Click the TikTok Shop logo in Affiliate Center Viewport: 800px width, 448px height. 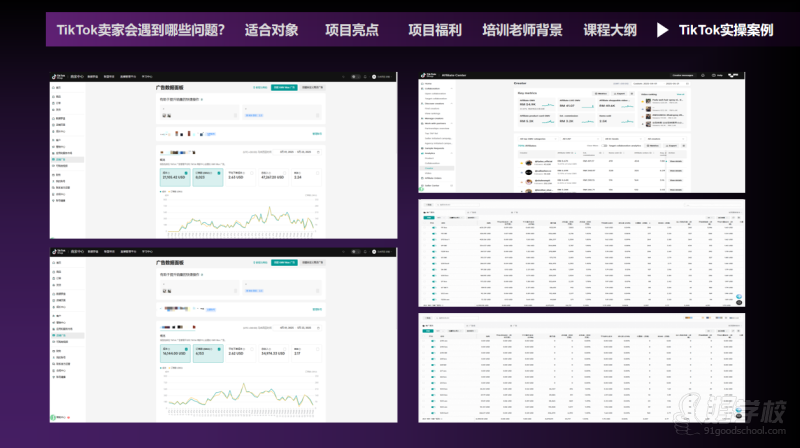coord(429,76)
